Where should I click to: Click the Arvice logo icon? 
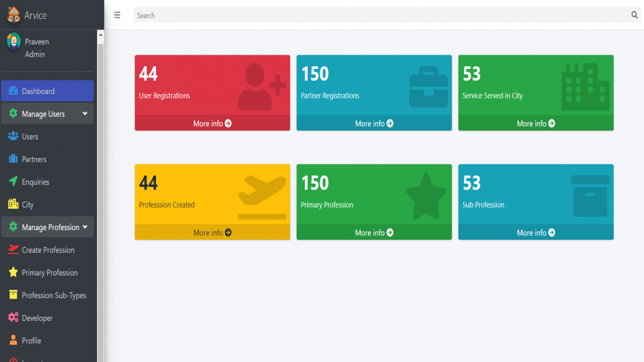(14, 15)
